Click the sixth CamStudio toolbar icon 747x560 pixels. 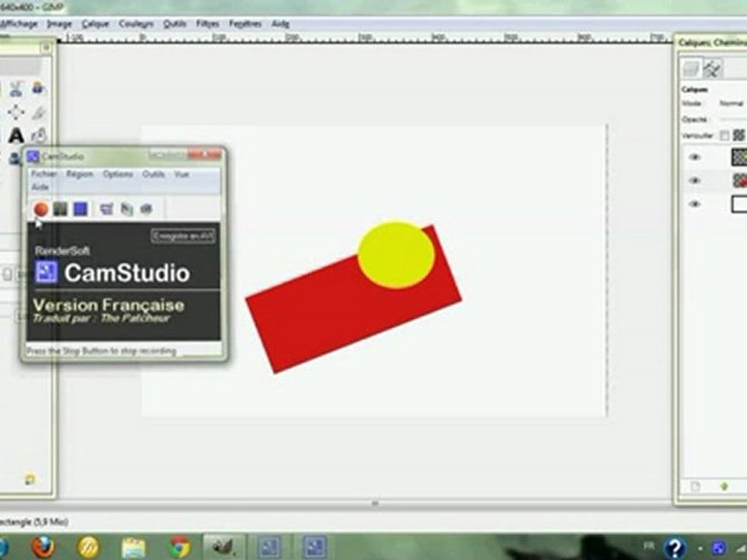coord(146,209)
